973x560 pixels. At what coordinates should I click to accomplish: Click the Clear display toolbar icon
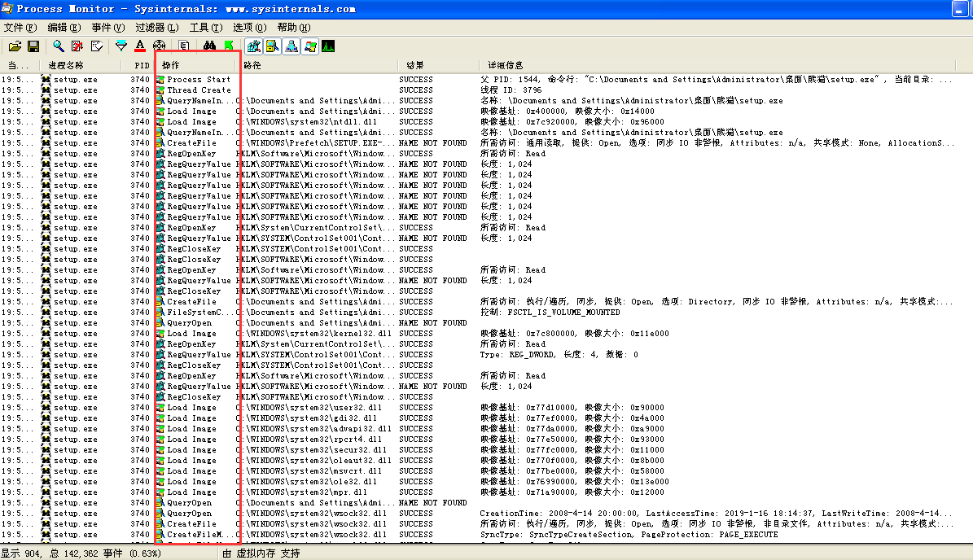tap(97, 46)
